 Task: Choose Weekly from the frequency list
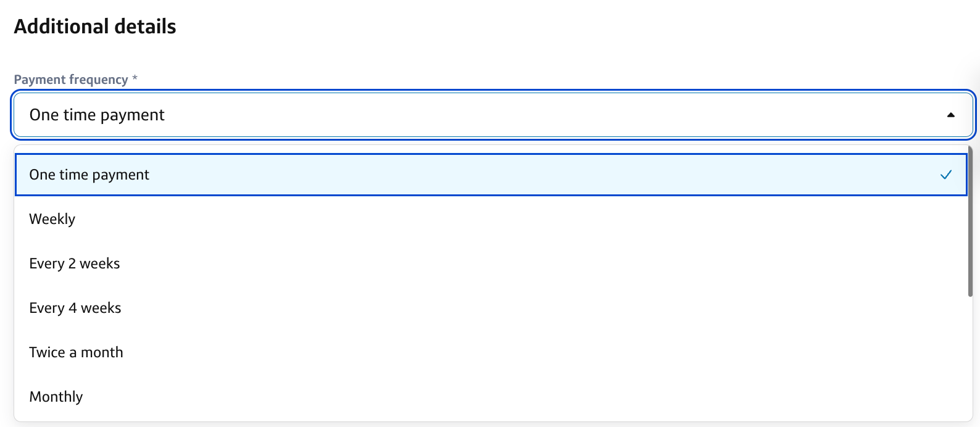click(x=52, y=220)
